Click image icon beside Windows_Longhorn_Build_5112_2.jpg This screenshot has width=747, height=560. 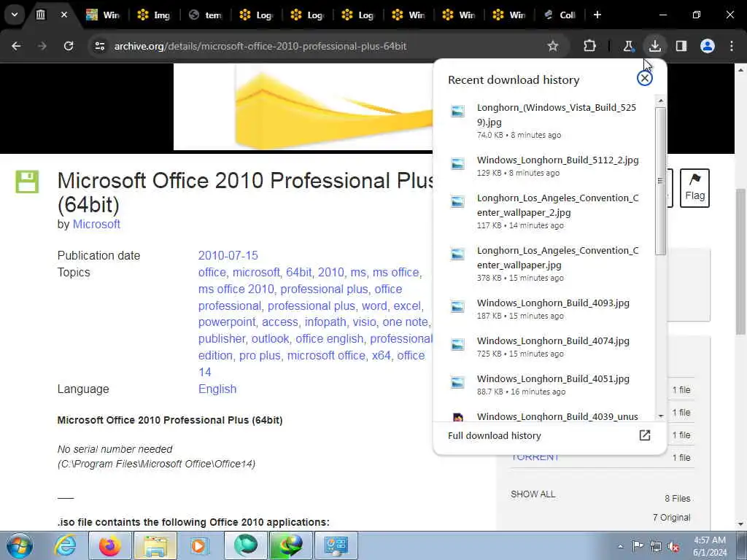(x=458, y=163)
